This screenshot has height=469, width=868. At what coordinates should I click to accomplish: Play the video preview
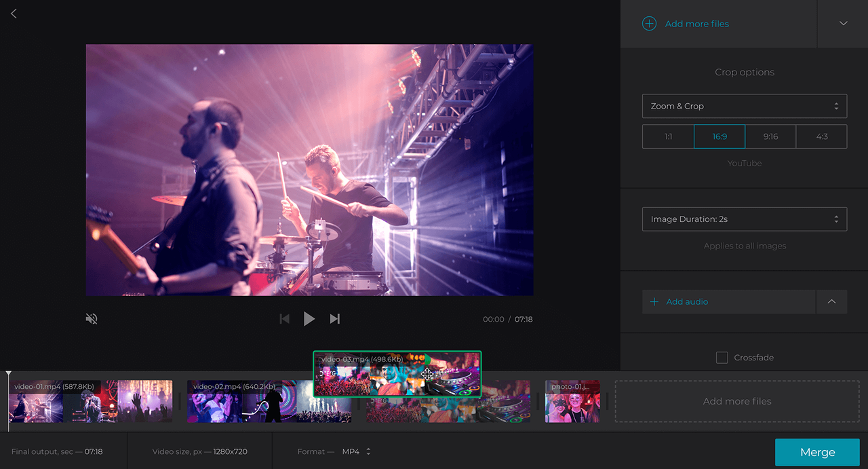pyautogui.click(x=309, y=318)
